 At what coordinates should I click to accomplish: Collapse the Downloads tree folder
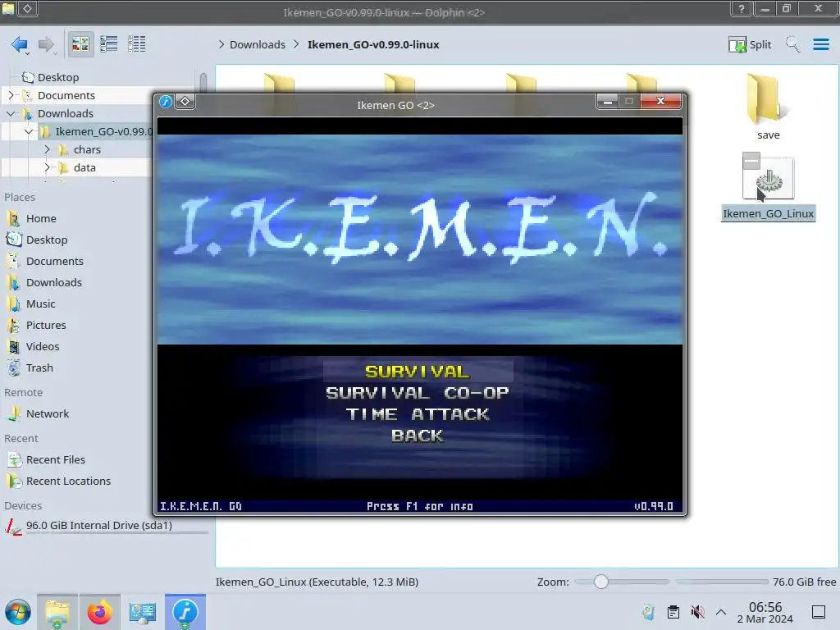[11, 113]
